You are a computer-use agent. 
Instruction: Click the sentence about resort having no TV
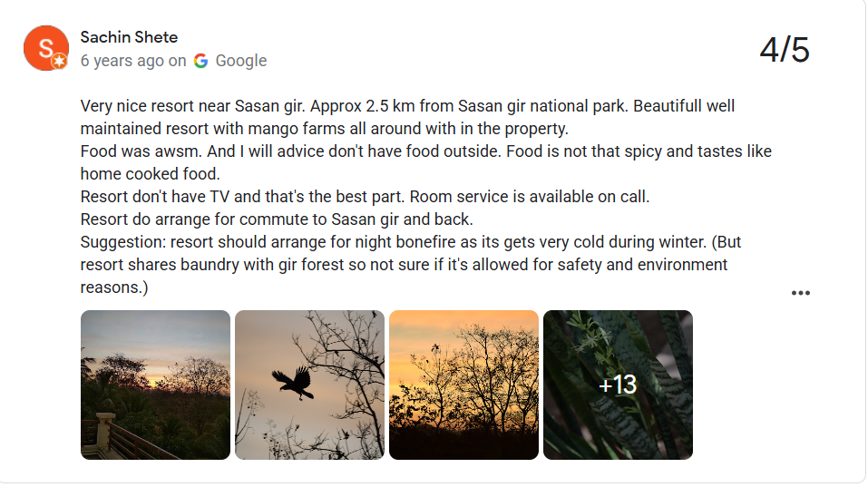coord(243,197)
